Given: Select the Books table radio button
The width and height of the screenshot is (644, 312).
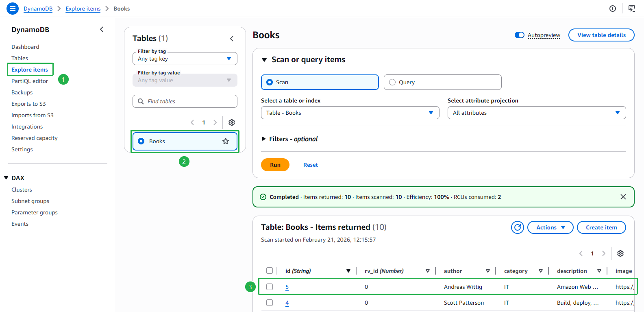Looking at the screenshot, I should pos(141,141).
